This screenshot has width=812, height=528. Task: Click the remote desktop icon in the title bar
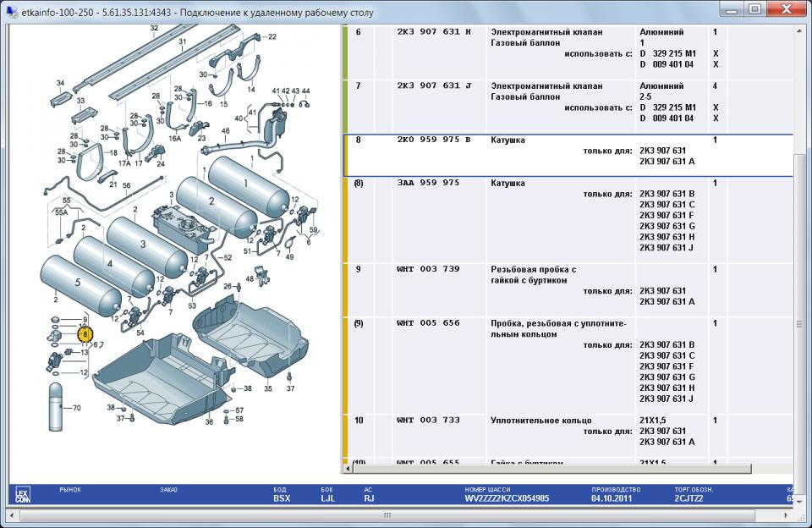pos(11,10)
